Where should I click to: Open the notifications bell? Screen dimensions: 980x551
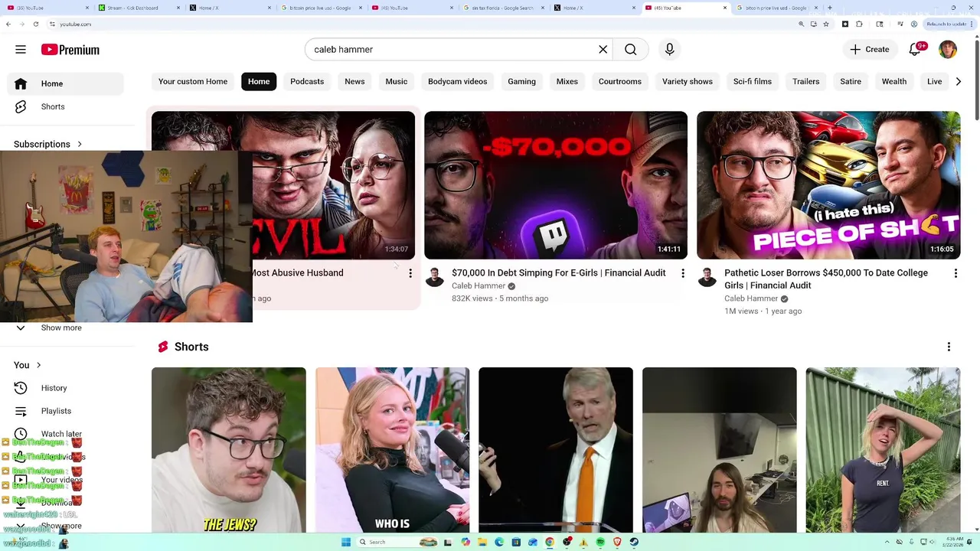[916, 50]
